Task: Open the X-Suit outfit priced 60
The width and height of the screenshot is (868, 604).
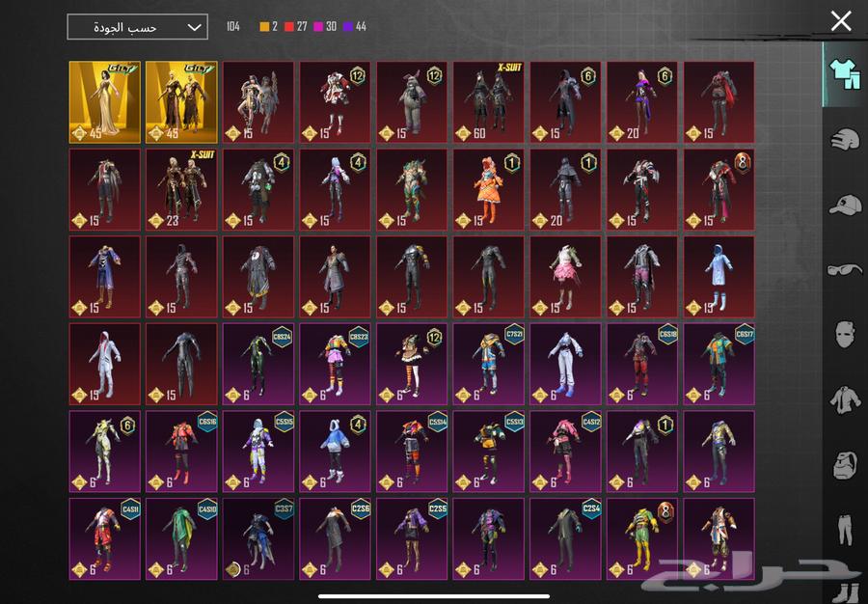Action: [x=488, y=101]
